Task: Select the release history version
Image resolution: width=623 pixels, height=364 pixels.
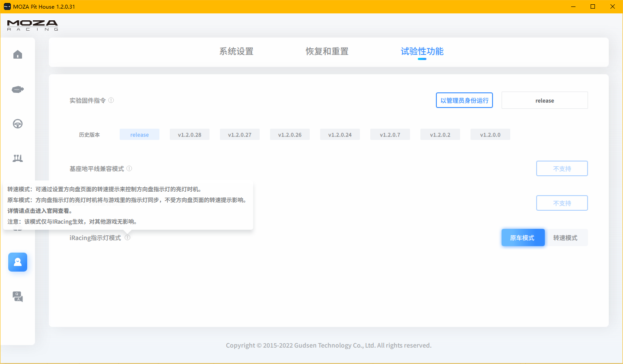Action: coord(140,135)
